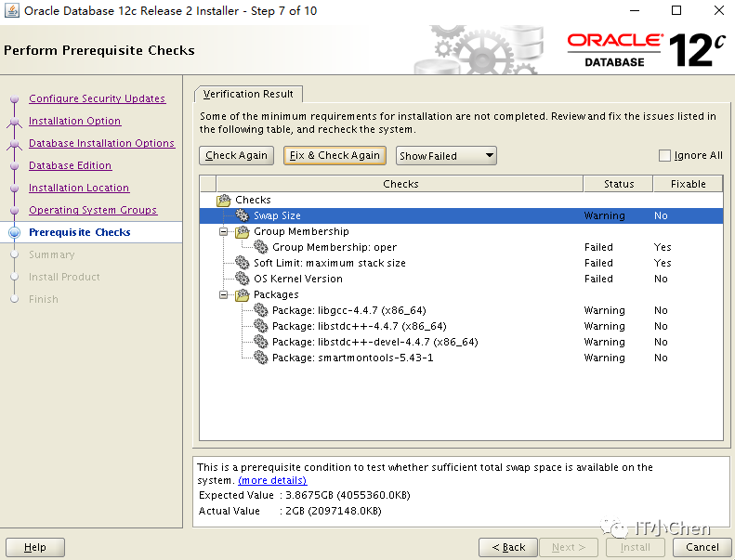Click Yes fixable value for Group Membership: oper
The width and height of the screenshot is (735, 560).
click(x=663, y=247)
